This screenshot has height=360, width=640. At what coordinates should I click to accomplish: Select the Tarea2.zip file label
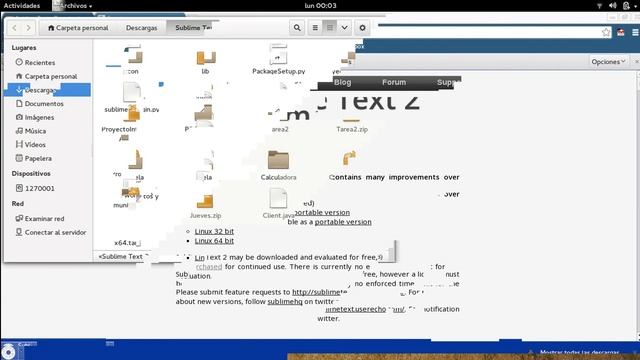coord(352,129)
